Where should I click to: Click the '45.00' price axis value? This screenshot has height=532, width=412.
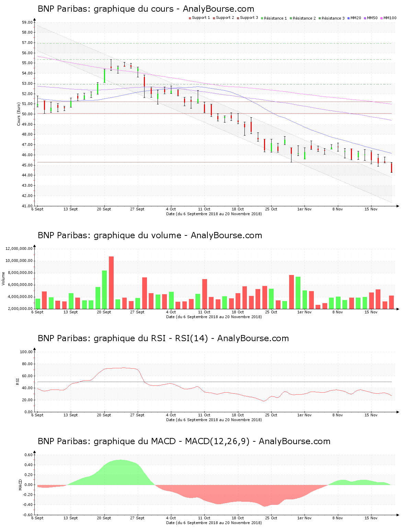pos(27,165)
